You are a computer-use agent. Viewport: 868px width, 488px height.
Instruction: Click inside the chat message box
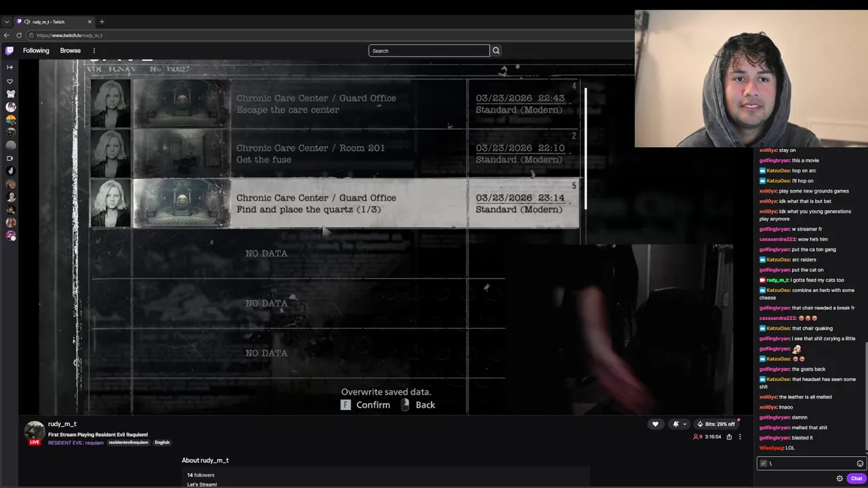pos(810,464)
